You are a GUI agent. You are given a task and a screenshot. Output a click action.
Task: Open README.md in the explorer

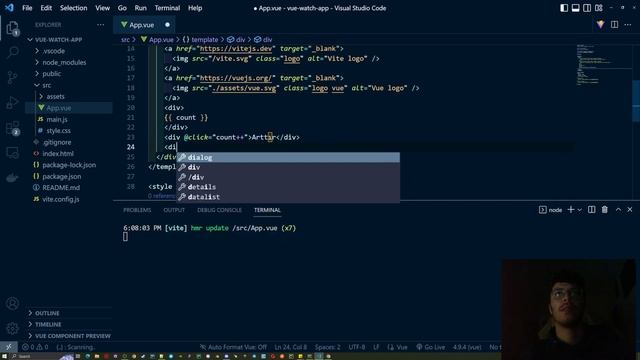coord(69,188)
